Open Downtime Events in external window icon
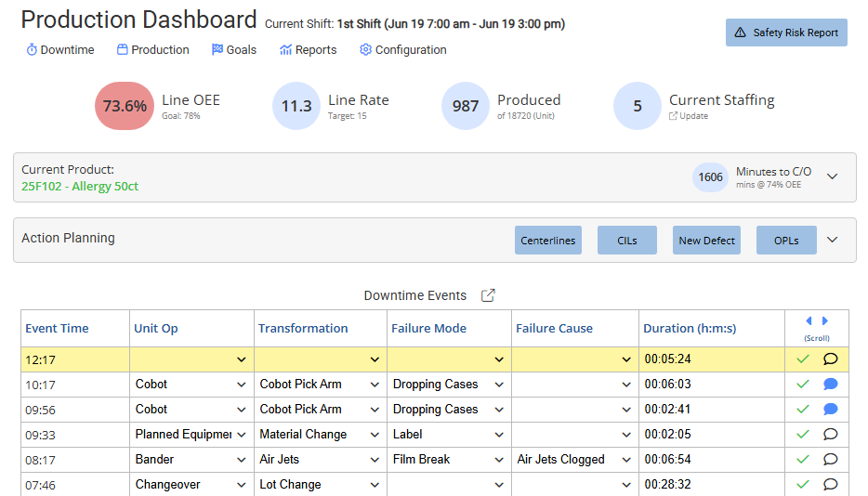Screen dimensions: 868x496 [488, 295]
